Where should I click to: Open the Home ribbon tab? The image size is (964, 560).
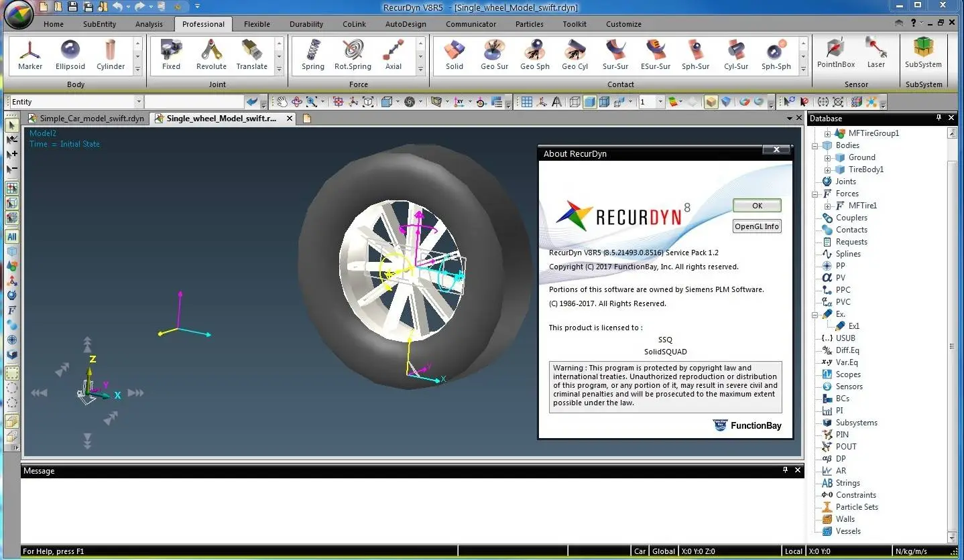[54, 24]
